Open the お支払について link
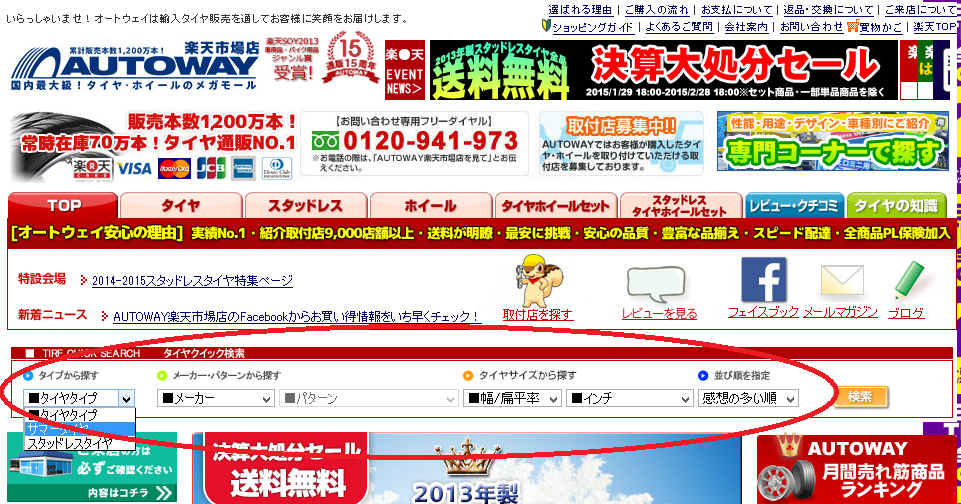Screen dimensions: 961x504 click(737, 10)
